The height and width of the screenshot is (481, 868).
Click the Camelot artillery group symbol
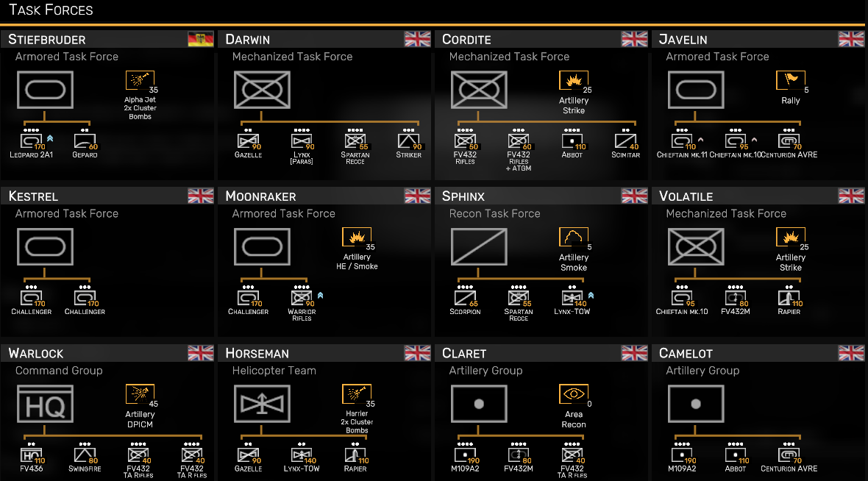click(x=696, y=404)
